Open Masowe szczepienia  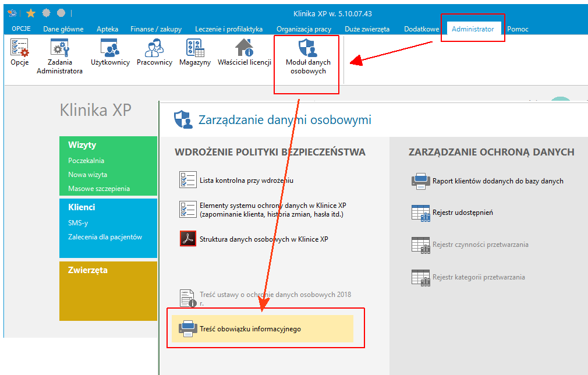pos(98,189)
